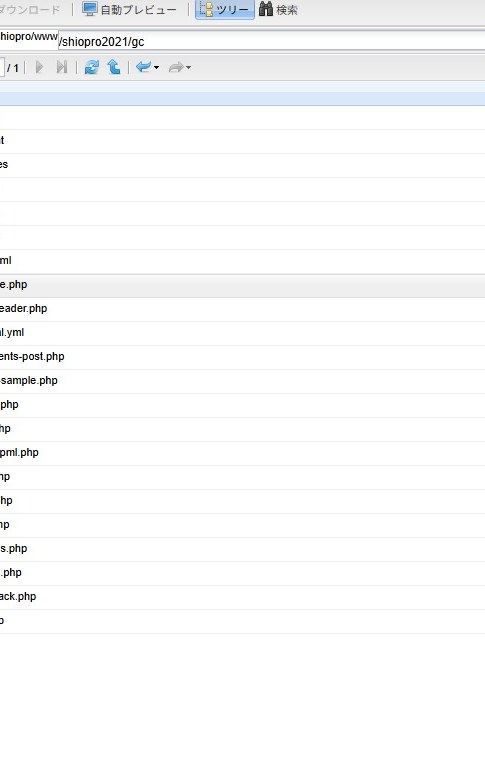This screenshot has width=485, height=783.
Task: Open the back history dropdown arrow
Action: coord(156,67)
